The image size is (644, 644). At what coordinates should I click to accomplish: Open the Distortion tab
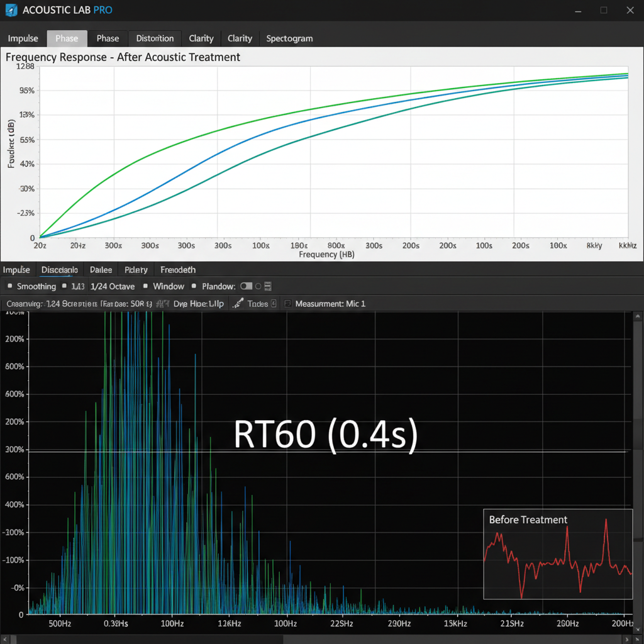pyautogui.click(x=155, y=38)
